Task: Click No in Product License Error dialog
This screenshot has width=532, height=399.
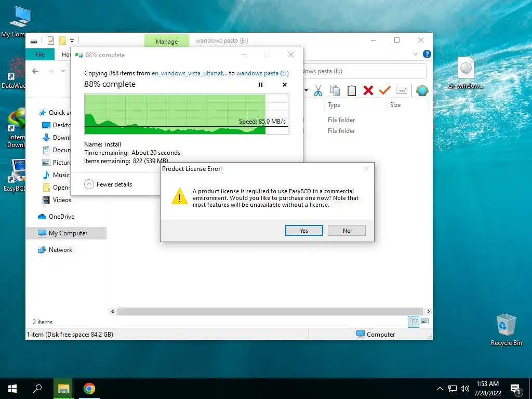Action: (347, 230)
